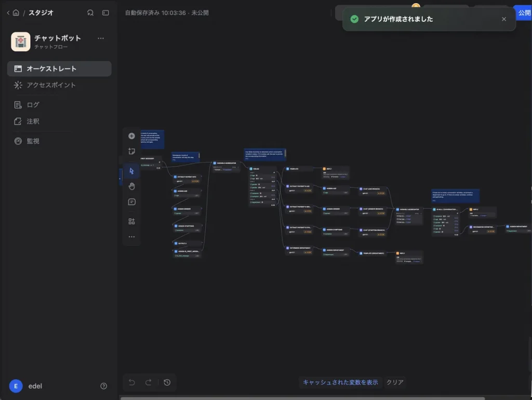532x400 pixels.
Task: Open the スタジオ breadcrumb link
Action: click(x=41, y=13)
